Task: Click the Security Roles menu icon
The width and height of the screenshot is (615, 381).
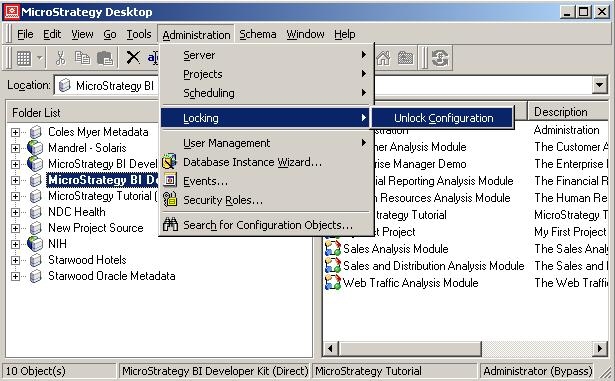Action: coord(170,199)
